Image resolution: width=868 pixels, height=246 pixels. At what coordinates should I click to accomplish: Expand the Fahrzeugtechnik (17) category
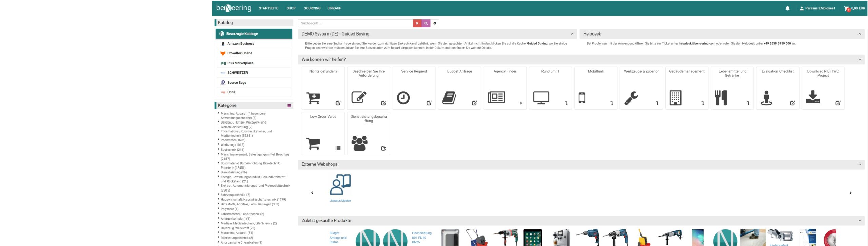(x=219, y=194)
